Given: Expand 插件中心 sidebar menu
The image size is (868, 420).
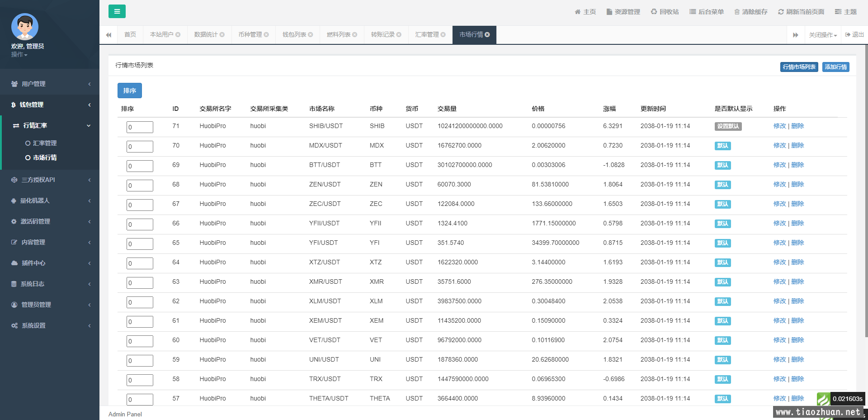Looking at the screenshot, I should pyautogui.click(x=50, y=263).
